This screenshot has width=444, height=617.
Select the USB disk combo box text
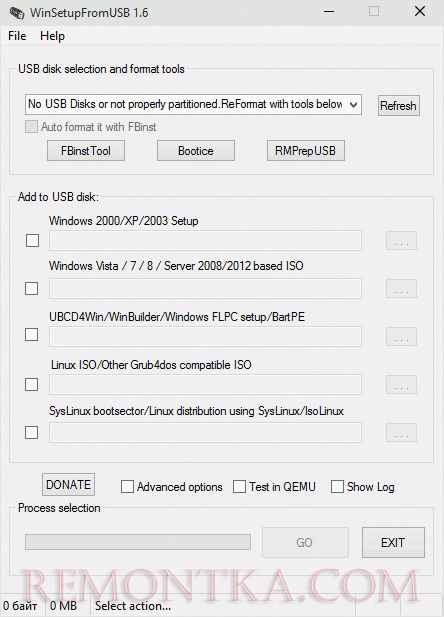(x=185, y=104)
